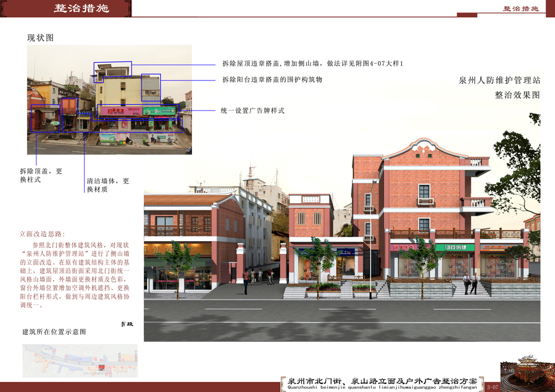555x392 pixels.
Task: Click the green umbrella in the current photo
Action: [x=52, y=123]
